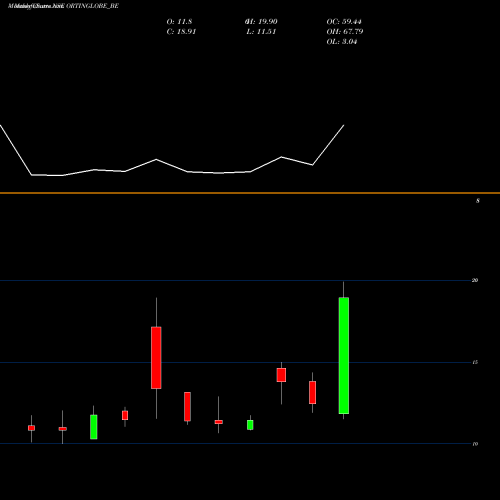This screenshot has height=500, width=500.
Task: Click the '15' price axis label
Action: [x=475, y=362]
